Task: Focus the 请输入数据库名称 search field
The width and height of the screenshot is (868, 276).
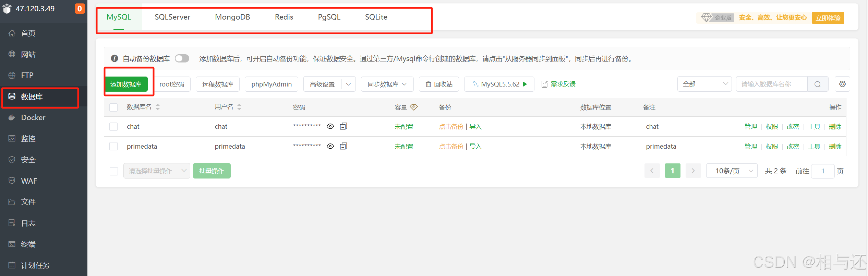Action: (x=772, y=84)
